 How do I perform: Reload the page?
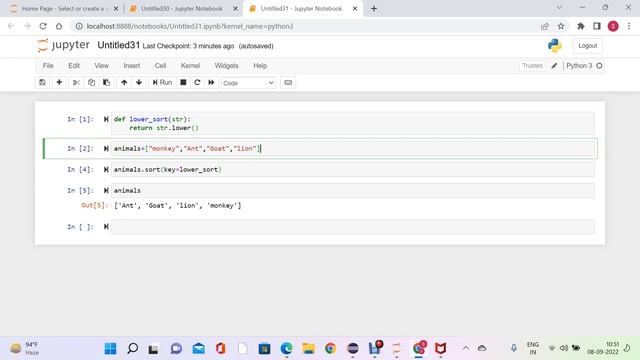43,26
